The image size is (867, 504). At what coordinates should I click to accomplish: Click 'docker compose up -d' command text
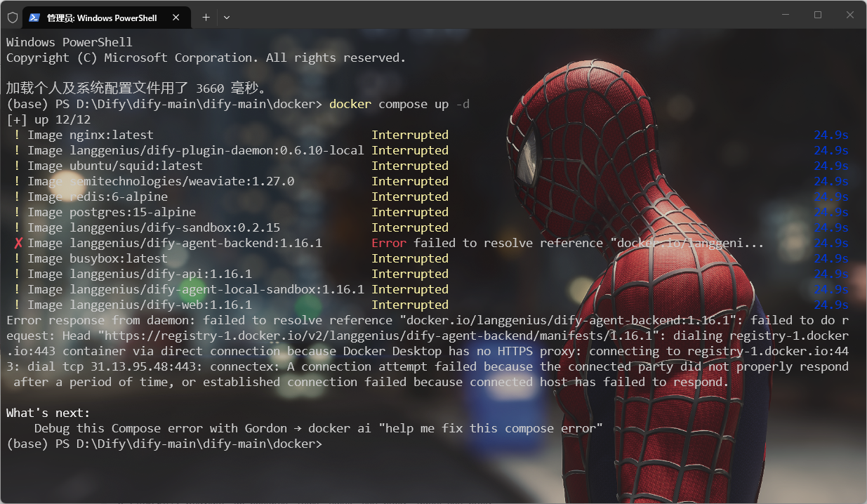tap(399, 104)
